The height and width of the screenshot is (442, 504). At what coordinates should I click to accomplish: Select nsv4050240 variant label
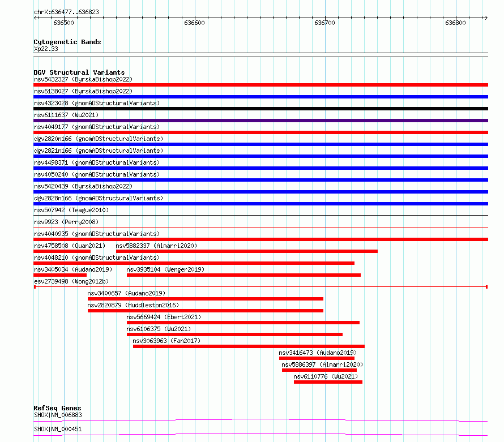(97, 174)
